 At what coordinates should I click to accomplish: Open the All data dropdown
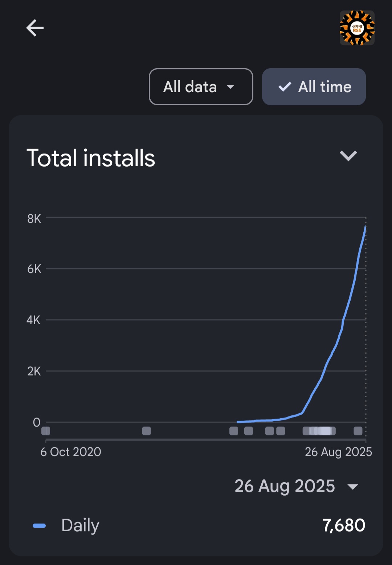201,87
